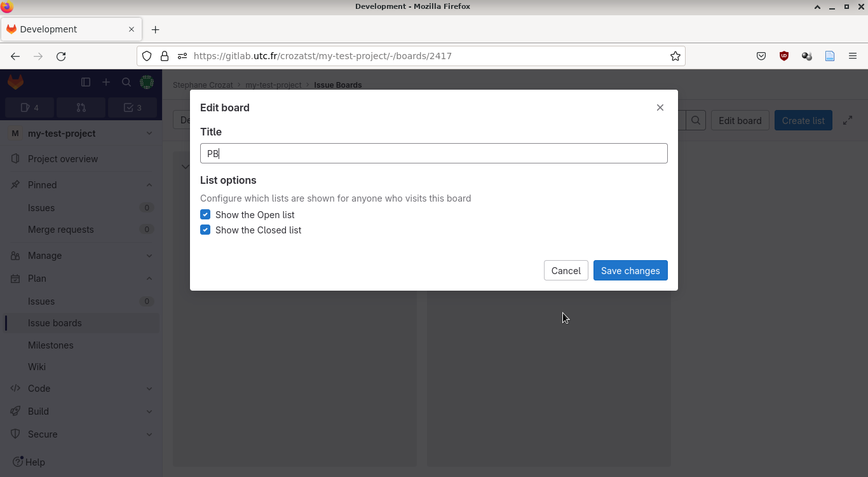Image resolution: width=868 pixels, height=477 pixels.
Task: Uncheck the Show the Closed list checkbox
Action: [x=205, y=230]
